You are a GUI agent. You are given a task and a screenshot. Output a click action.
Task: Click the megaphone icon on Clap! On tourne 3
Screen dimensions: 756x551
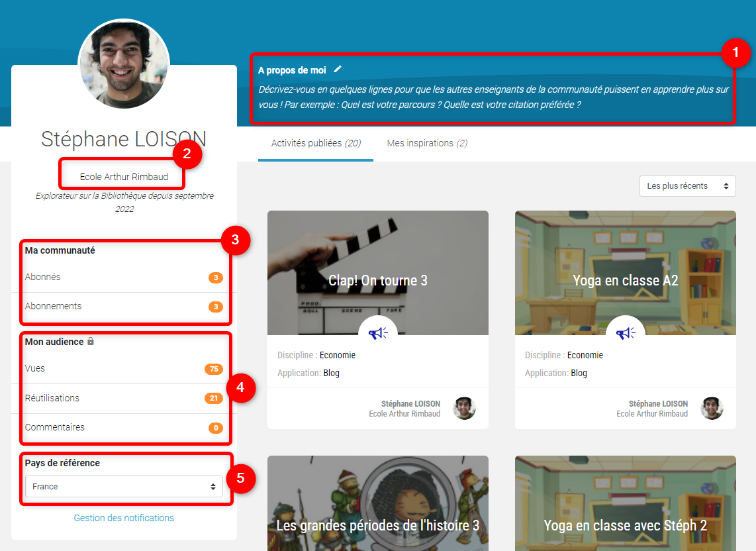pos(378,333)
